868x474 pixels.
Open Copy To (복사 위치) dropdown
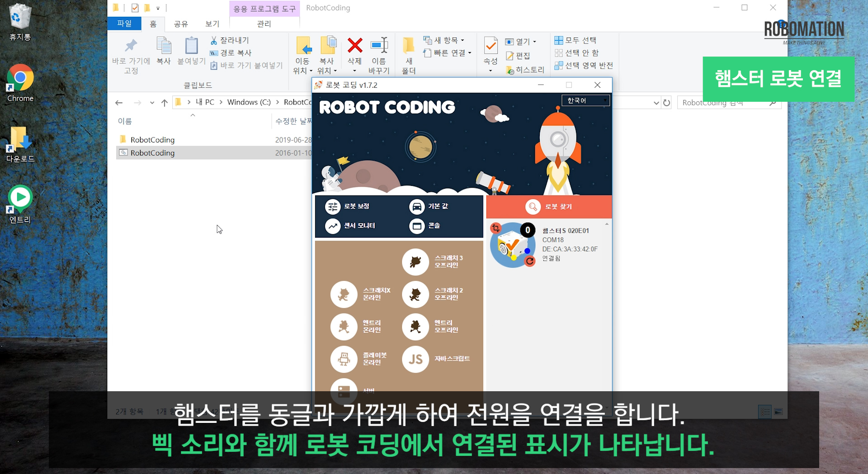[x=327, y=55]
